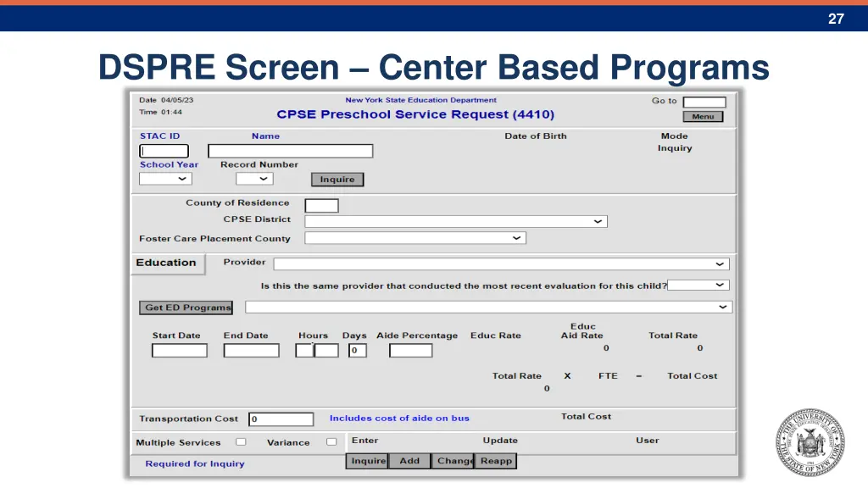Click the Inquire button beside Record Number
Viewport: 868px width, 488px height.
click(337, 180)
